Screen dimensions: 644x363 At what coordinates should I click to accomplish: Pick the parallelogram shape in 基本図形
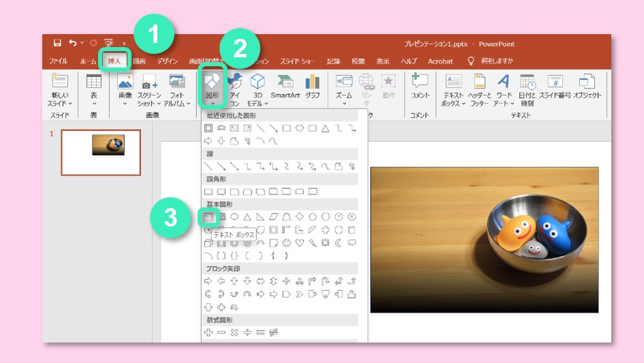click(x=273, y=217)
